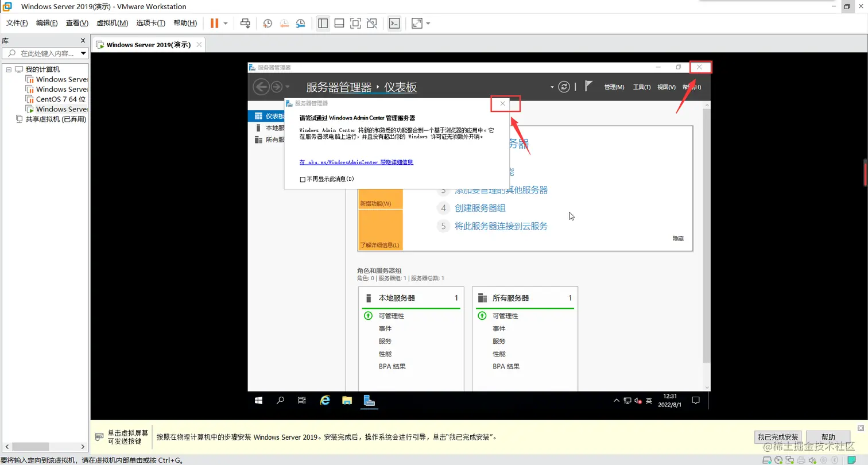This screenshot has width=868, height=465.
Task: Toggle the library panel visibility
Action: (323, 24)
